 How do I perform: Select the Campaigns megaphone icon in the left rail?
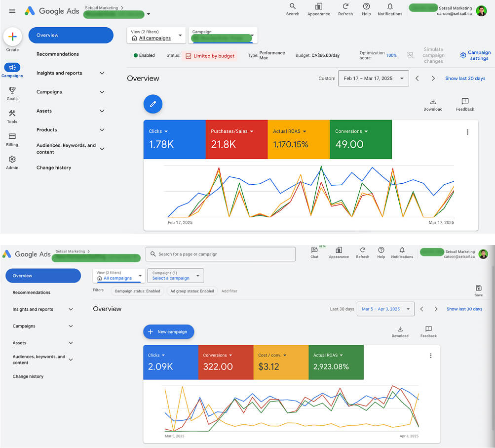coord(12,67)
